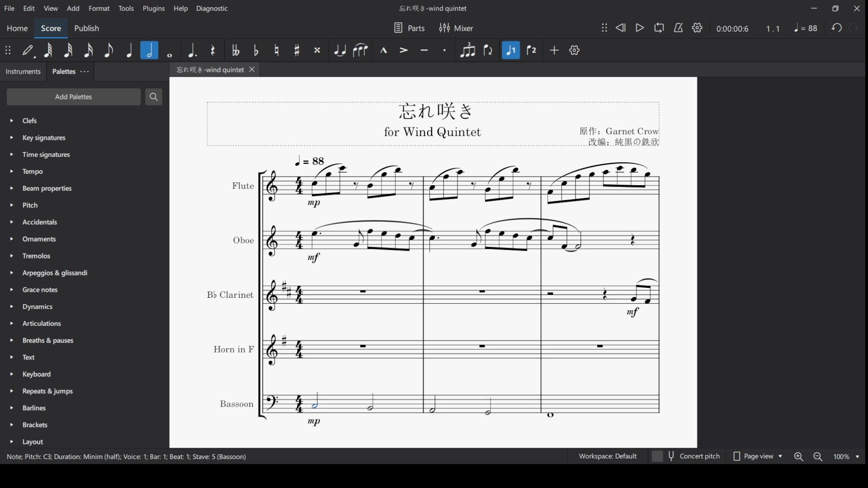
Task: Switch to the Instruments tab
Action: tap(23, 71)
